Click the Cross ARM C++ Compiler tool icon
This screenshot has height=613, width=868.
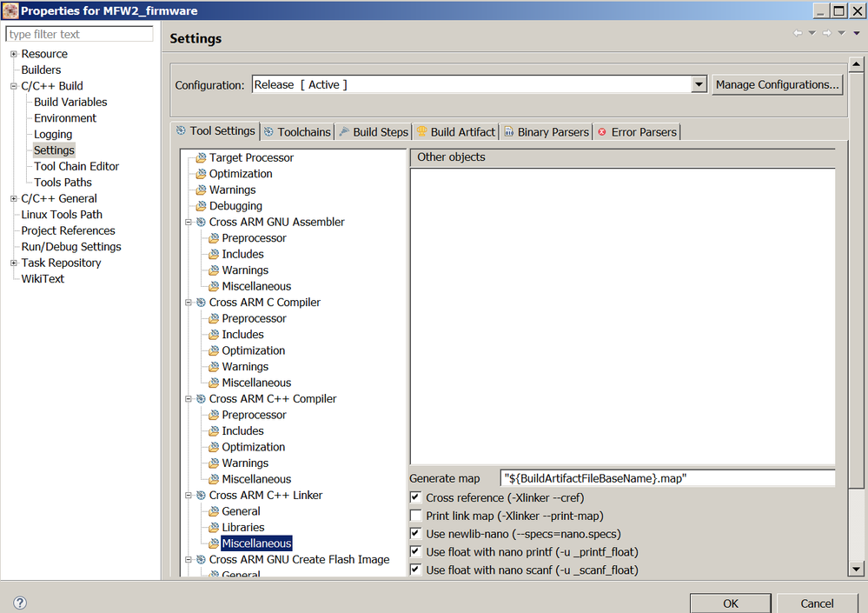tap(201, 399)
